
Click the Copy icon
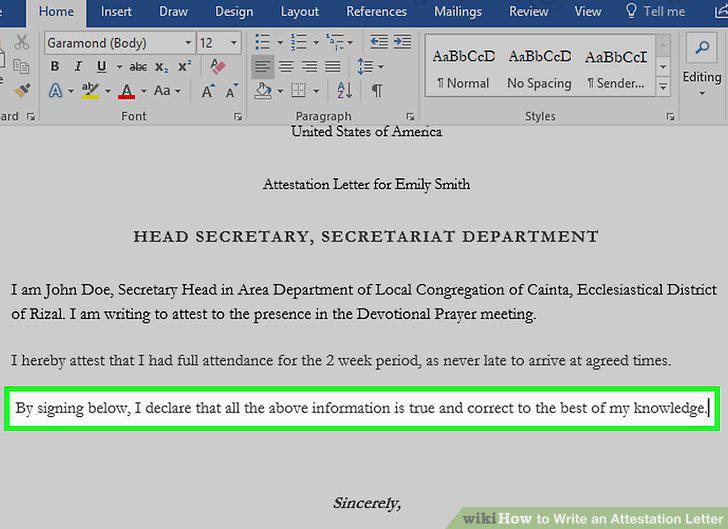[21, 66]
